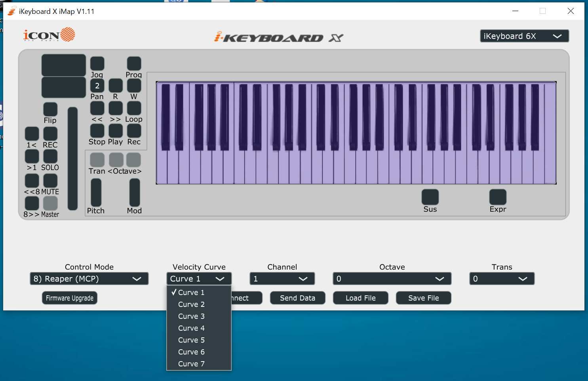The width and height of the screenshot is (588, 381).
Task: Toggle the MUTE button pad
Action: [x=50, y=181]
